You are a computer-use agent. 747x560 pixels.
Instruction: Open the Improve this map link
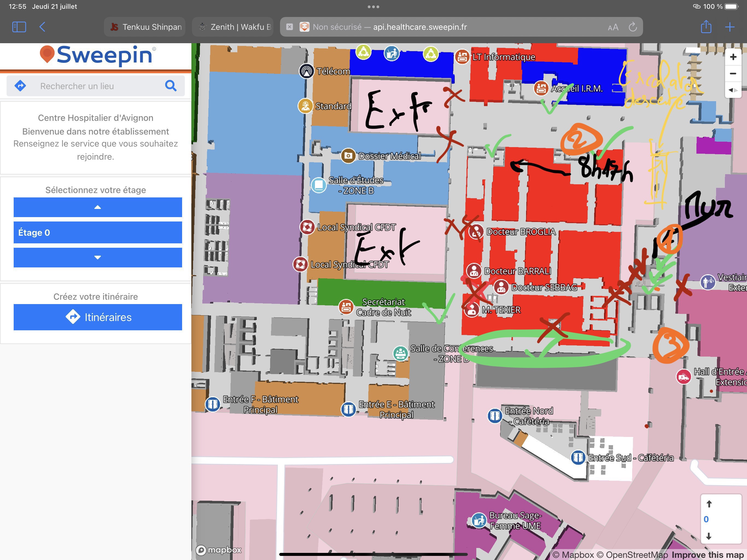pos(707,555)
